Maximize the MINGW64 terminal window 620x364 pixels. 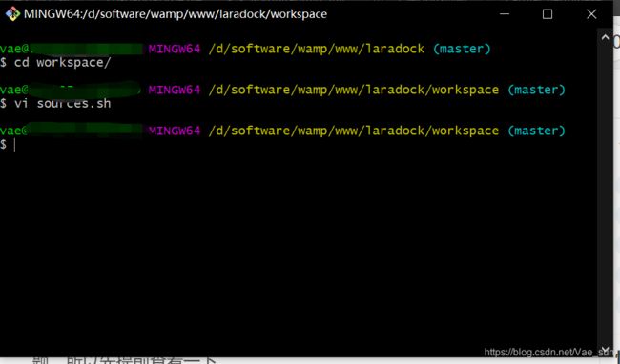(x=548, y=14)
